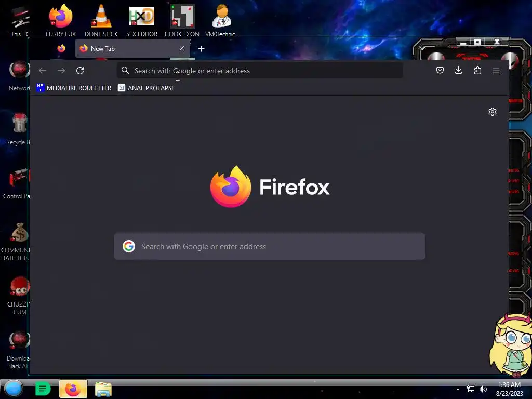Reload the current Firefox page

80,71
